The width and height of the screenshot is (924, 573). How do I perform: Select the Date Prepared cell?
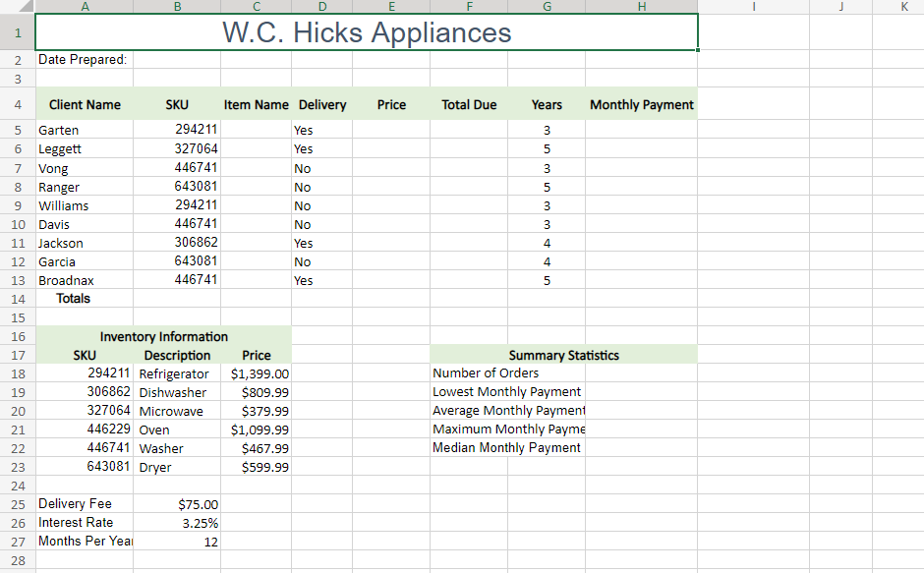tap(85, 60)
